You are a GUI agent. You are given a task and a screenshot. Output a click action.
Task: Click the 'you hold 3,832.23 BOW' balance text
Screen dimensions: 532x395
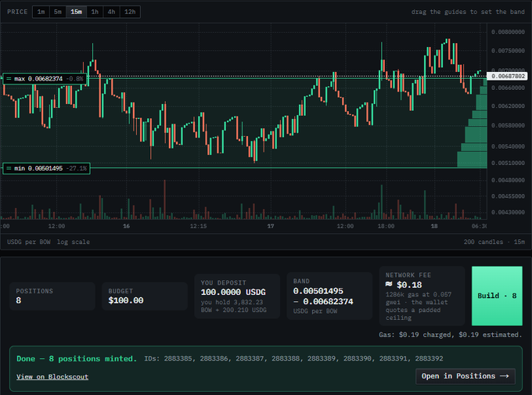232,306
